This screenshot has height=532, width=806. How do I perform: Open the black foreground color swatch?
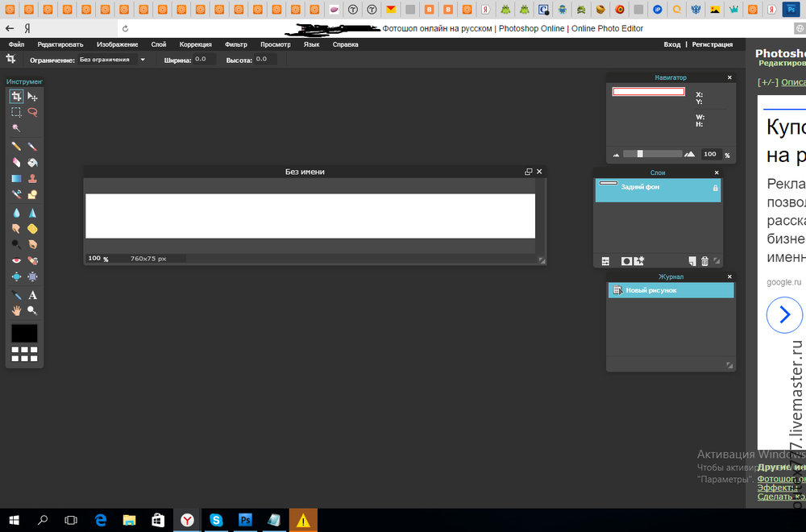point(25,333)
